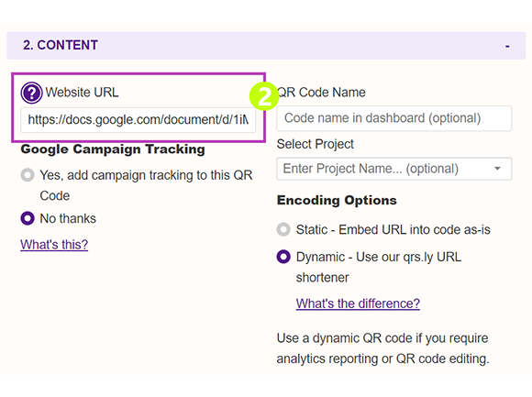
Task: Select "Yes, add campaign tracking" radio button
Action: 28,175
